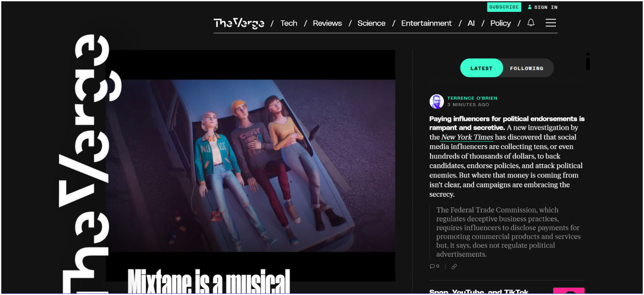Click the Sign In link
The width and height of the screenshot is (644, 295).
click(x=546, y=7)
